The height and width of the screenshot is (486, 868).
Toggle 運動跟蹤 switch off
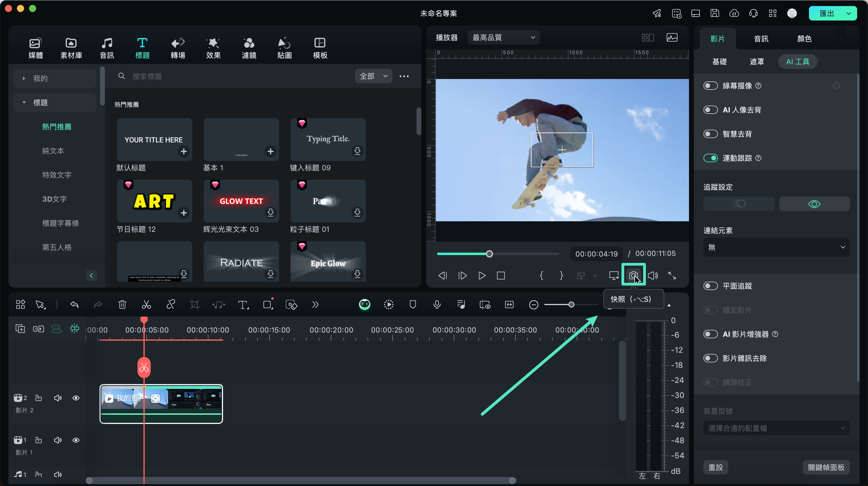point(711,157)
